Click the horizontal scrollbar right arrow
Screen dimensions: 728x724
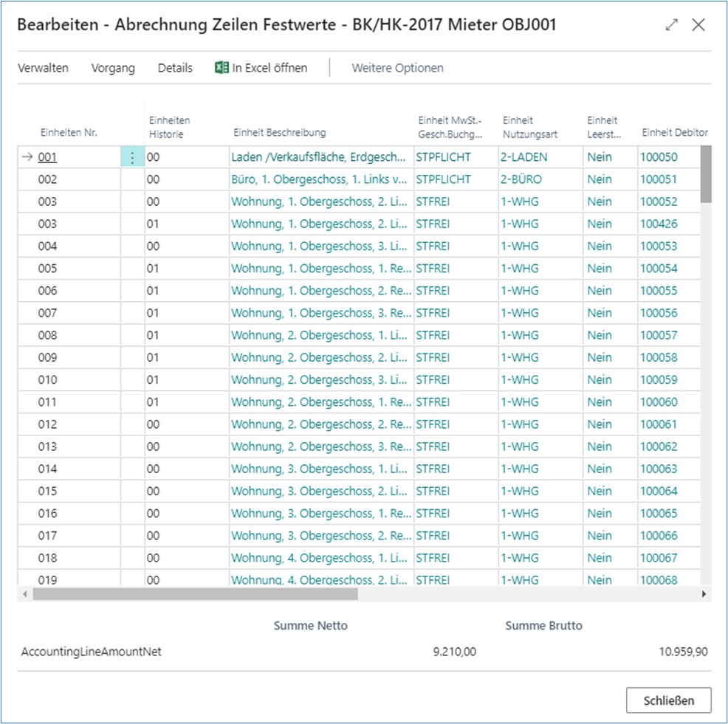click(x=704, y=594)
